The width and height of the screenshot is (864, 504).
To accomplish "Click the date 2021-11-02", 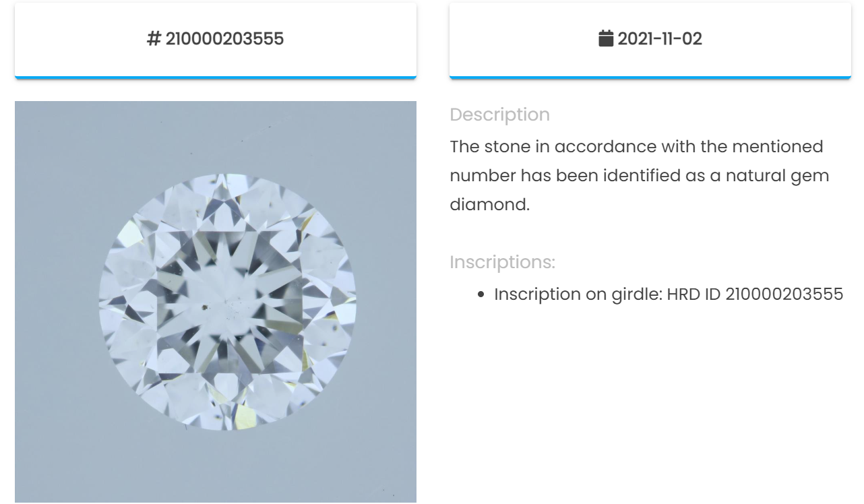I will 660,39.
